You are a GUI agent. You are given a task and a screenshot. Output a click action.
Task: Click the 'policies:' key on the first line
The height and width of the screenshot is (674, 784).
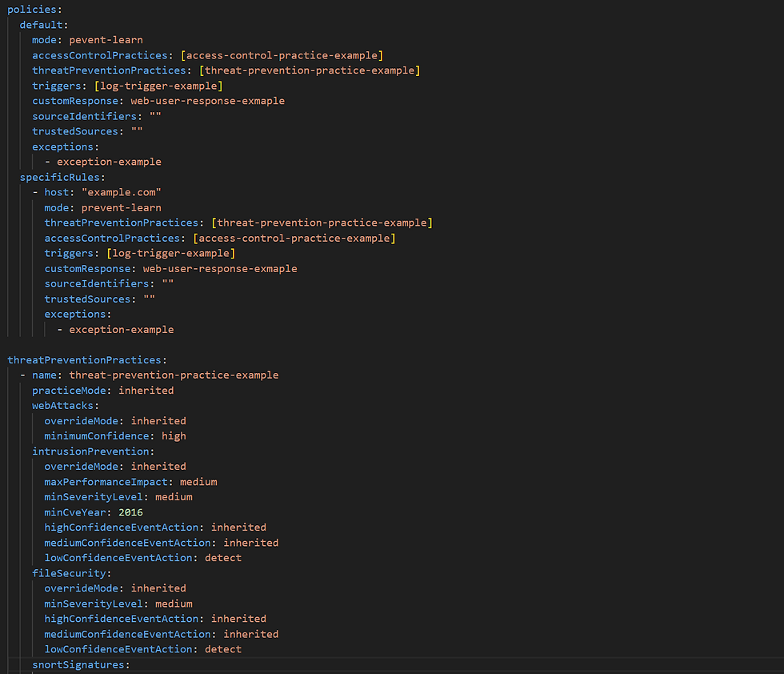pos(34,10)
